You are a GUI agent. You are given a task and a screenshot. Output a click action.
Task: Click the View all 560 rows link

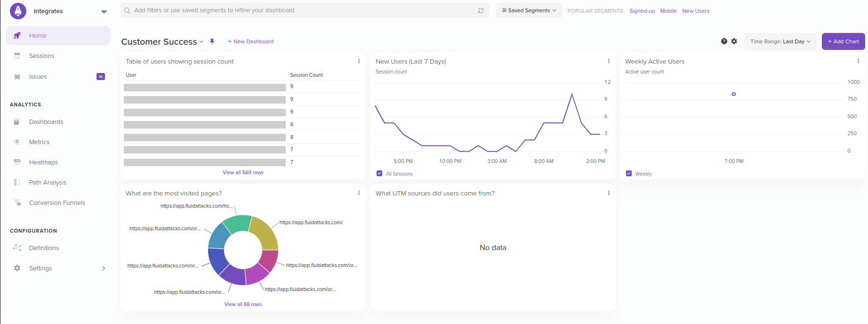[243, 173]
